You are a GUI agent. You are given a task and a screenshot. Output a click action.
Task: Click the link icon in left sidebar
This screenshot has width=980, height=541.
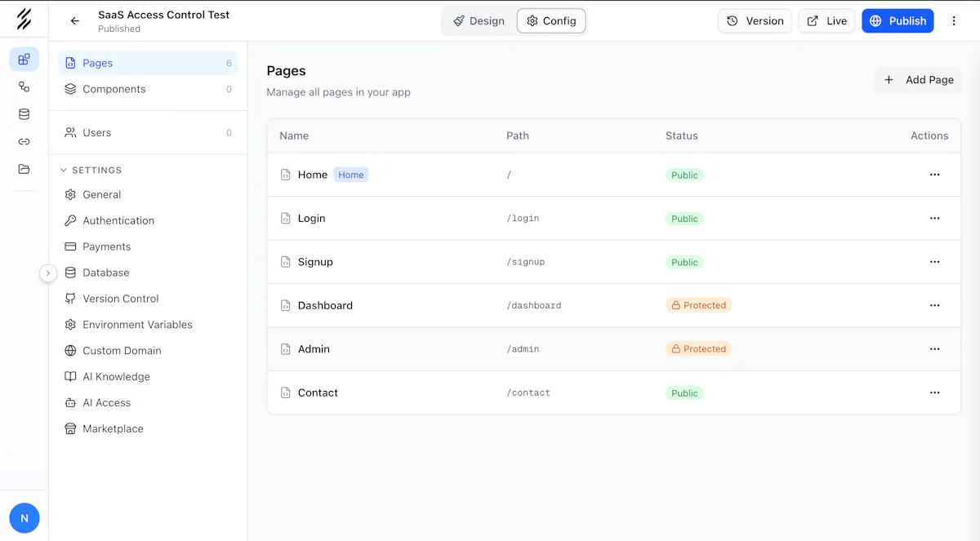click(24, 141)
